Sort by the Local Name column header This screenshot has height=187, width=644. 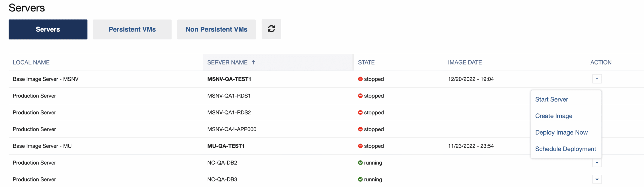pyautogui.click(x=31, y=63)
